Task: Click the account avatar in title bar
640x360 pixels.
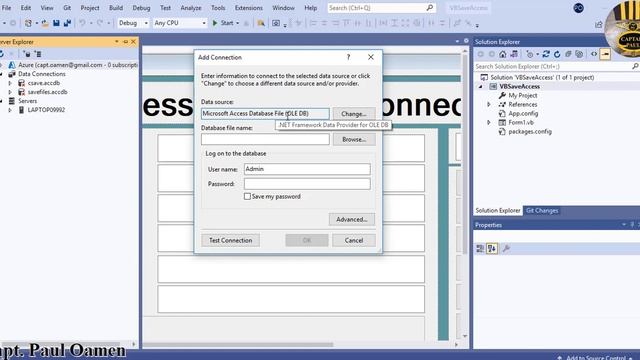Action: coord(578,8)
